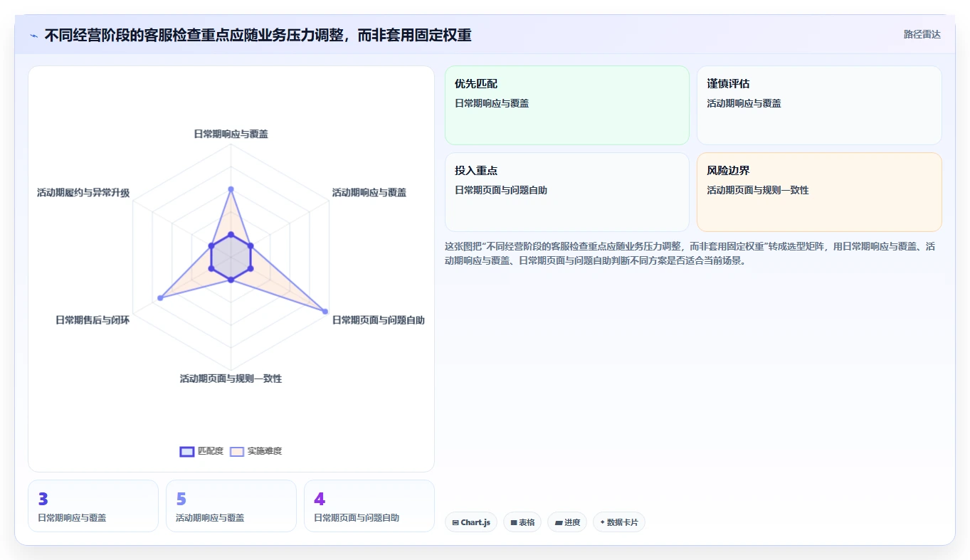Click the stat card showing 4

pos(369,506)
